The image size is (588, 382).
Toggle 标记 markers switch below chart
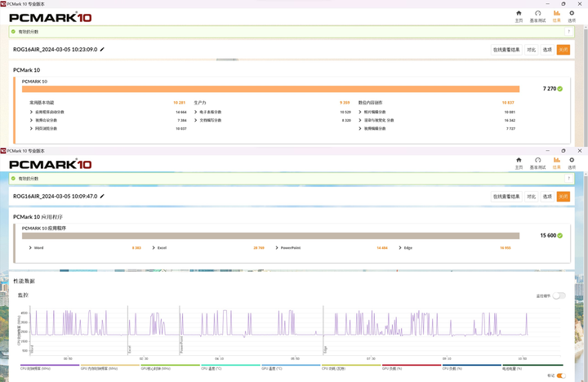point(561,375)
